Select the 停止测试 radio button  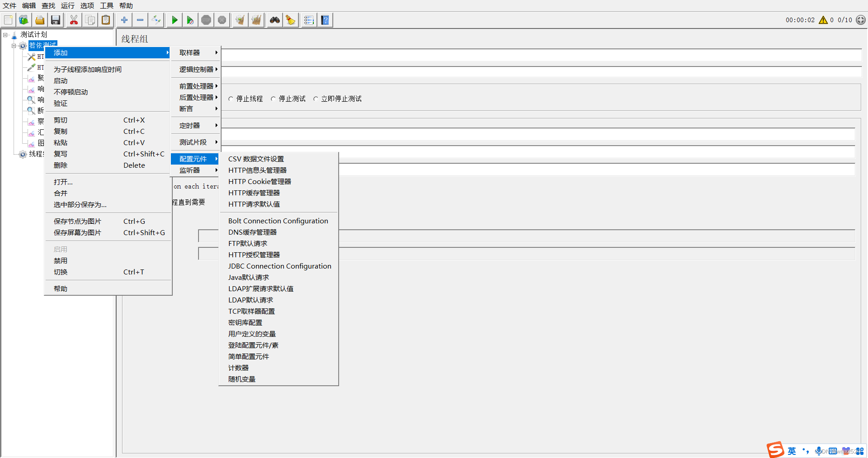tap(273, 99)
